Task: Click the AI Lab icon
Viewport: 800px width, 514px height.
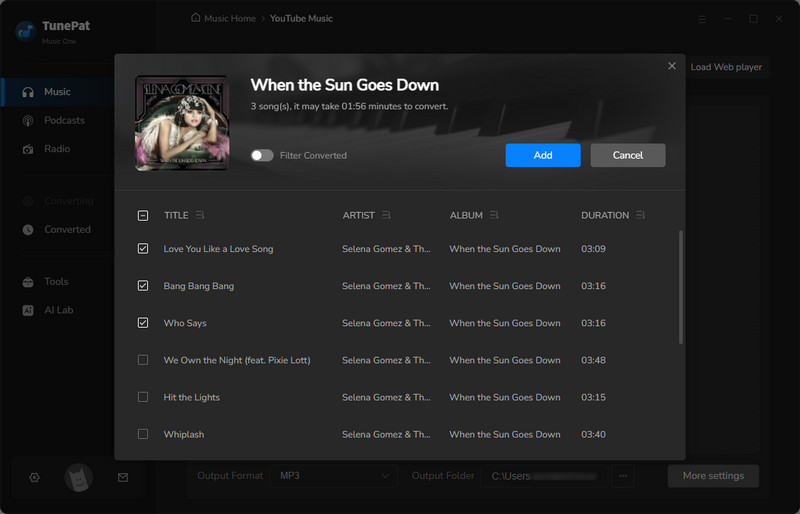Action: pos(28,310)
